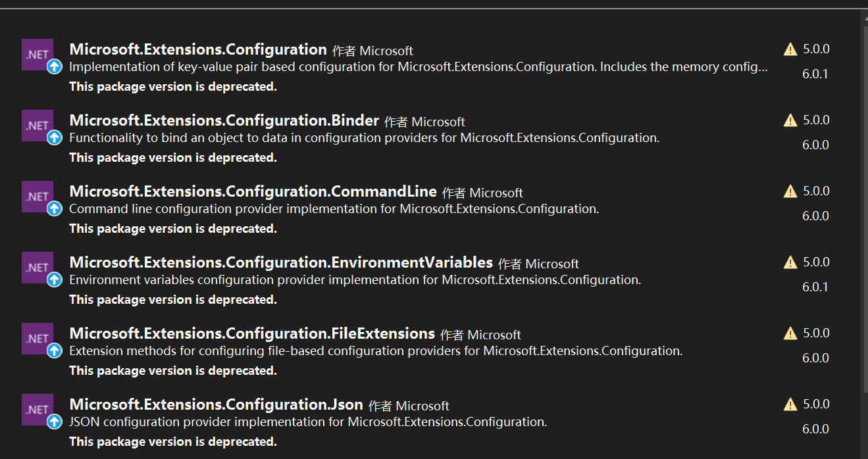
Task: Select the Microsoft.Extensions.Configuration.Json package title
Action: [x=216, y=404]
